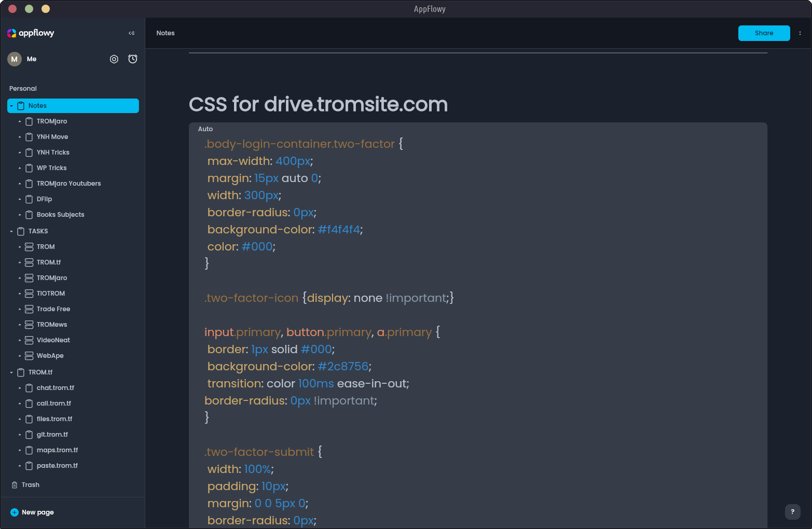812x529 pixels.
Task: Click the board icon next to Trade Free
Action: (x=29, y=309)
